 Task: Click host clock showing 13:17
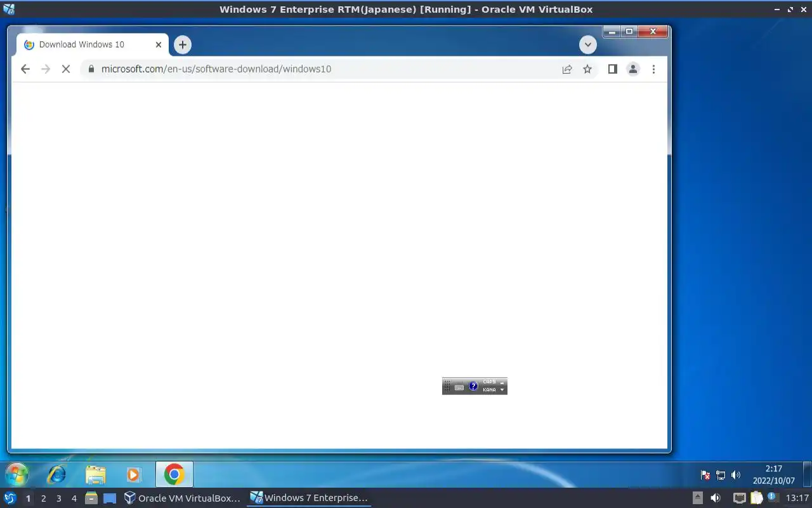click(797, 498)
